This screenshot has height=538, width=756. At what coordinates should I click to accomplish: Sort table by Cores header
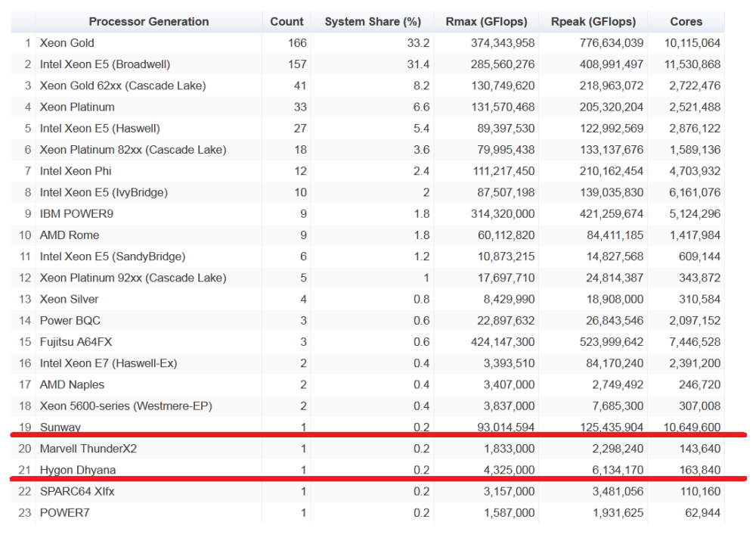coord(686,21)
